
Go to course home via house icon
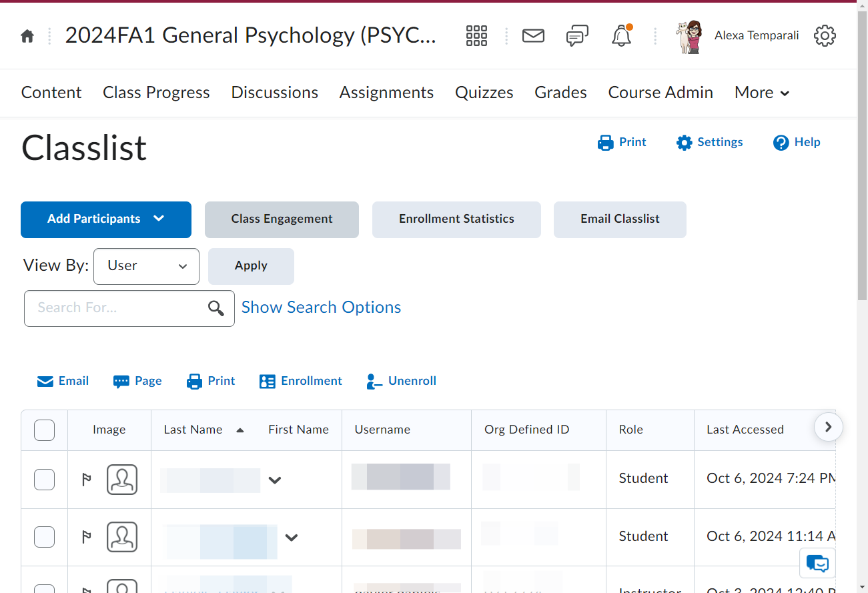(x=27, y=36)
